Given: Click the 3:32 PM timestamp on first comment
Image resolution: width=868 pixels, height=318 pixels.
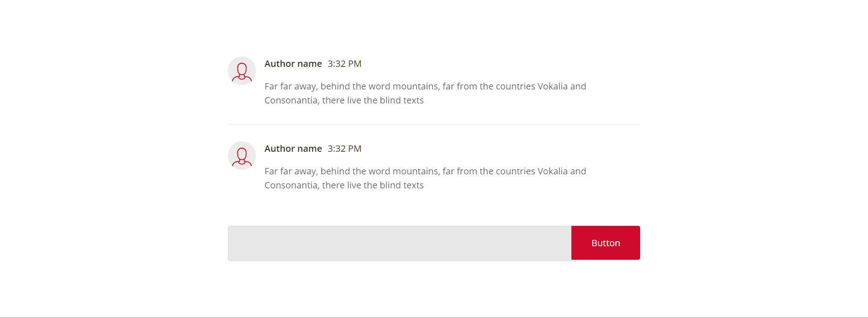Looking at the screenshot, I should coord(344,64).
